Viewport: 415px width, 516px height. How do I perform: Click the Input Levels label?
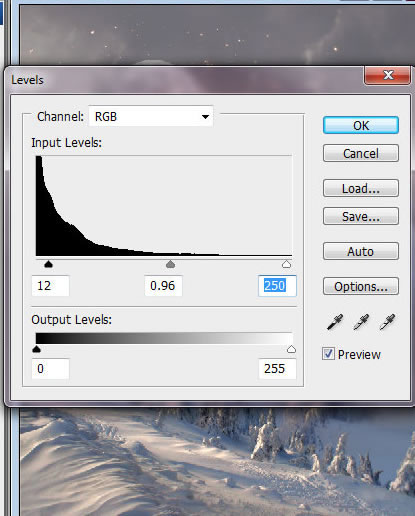pyautogui.click(x=66, y=143)
